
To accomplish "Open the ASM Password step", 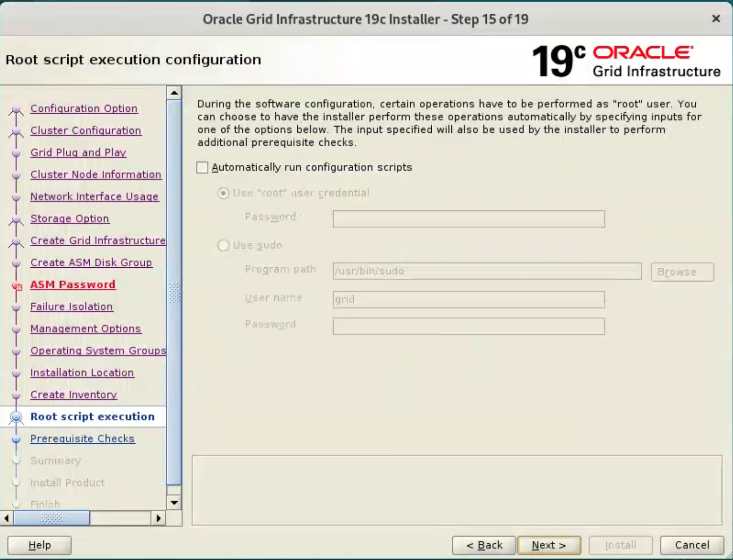I will 73,285.
